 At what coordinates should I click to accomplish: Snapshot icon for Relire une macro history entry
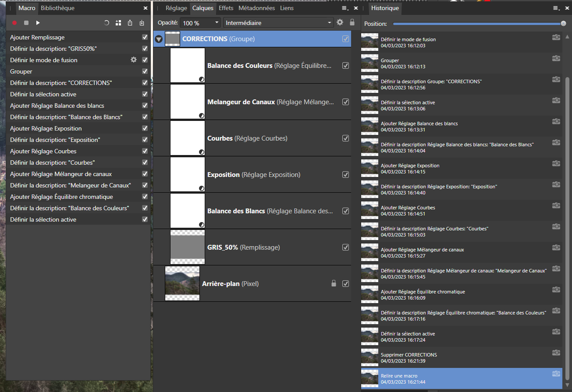(556, 374)
